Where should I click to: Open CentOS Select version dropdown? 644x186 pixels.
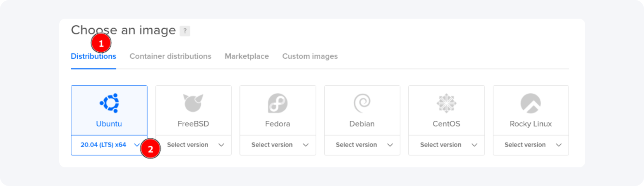click(x=447, y=145)
